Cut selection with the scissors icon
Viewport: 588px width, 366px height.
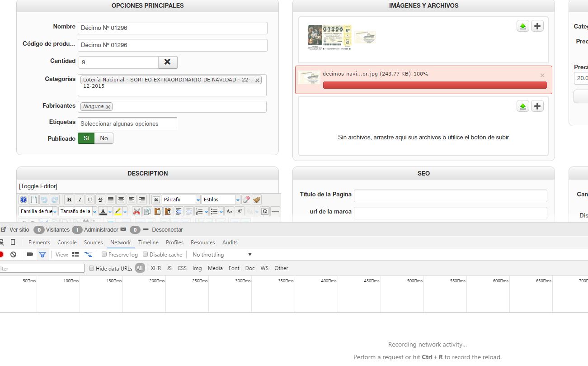(136, 211)
